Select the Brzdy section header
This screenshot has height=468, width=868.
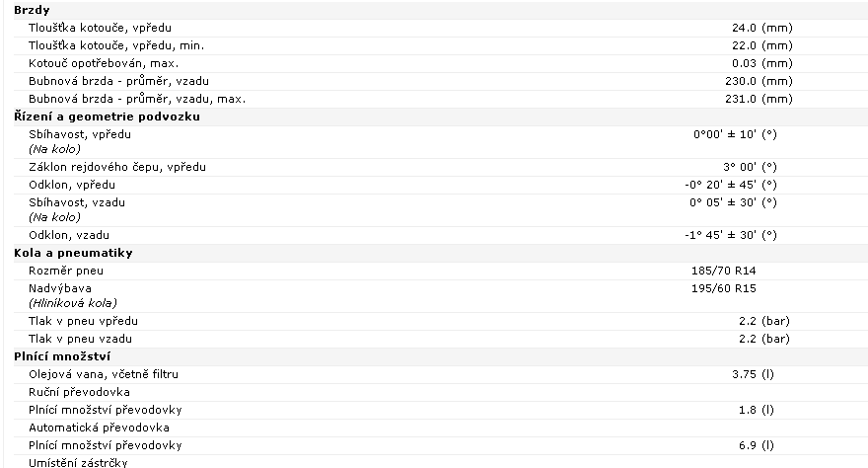pos(33,10)
